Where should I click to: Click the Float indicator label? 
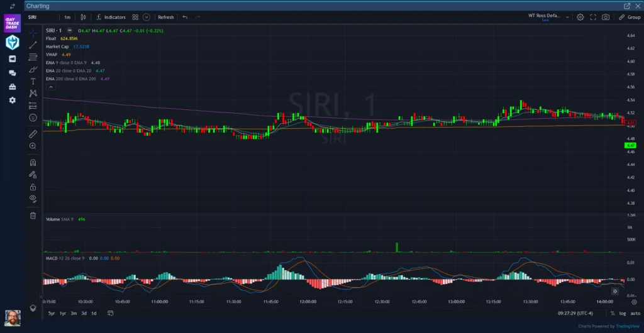51,38
